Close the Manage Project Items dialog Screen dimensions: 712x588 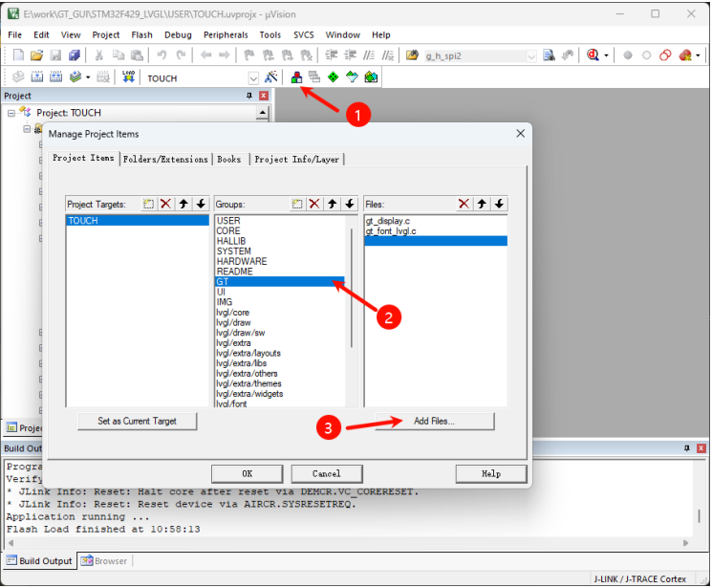(520, 134)
